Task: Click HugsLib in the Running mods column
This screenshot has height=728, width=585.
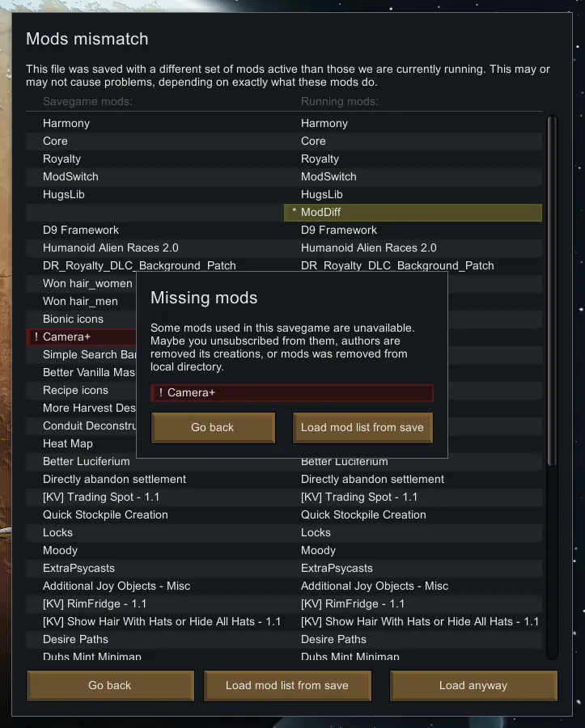Action: pyautogui.click(x=322, y=194)
